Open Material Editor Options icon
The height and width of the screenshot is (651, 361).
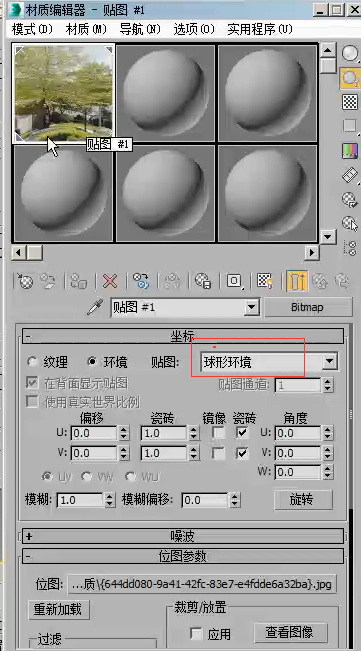350,200
